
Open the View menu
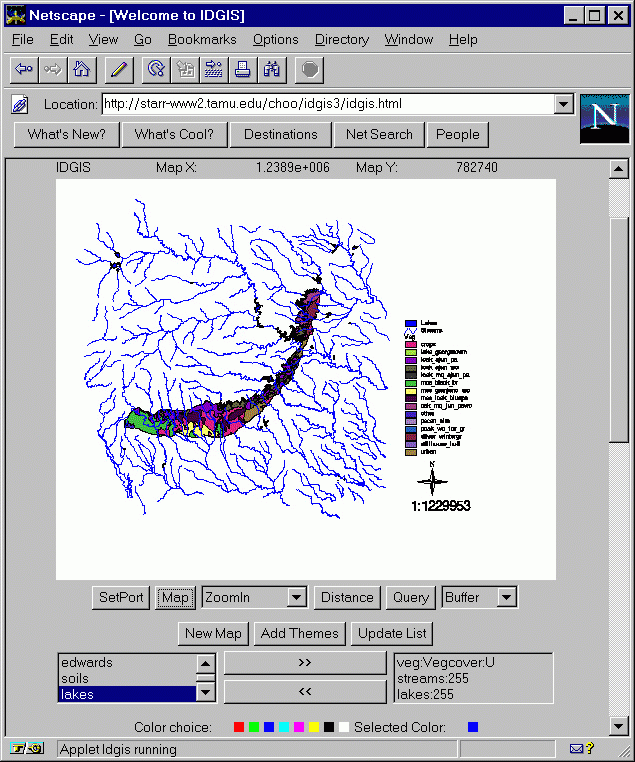tap(103, 39)
